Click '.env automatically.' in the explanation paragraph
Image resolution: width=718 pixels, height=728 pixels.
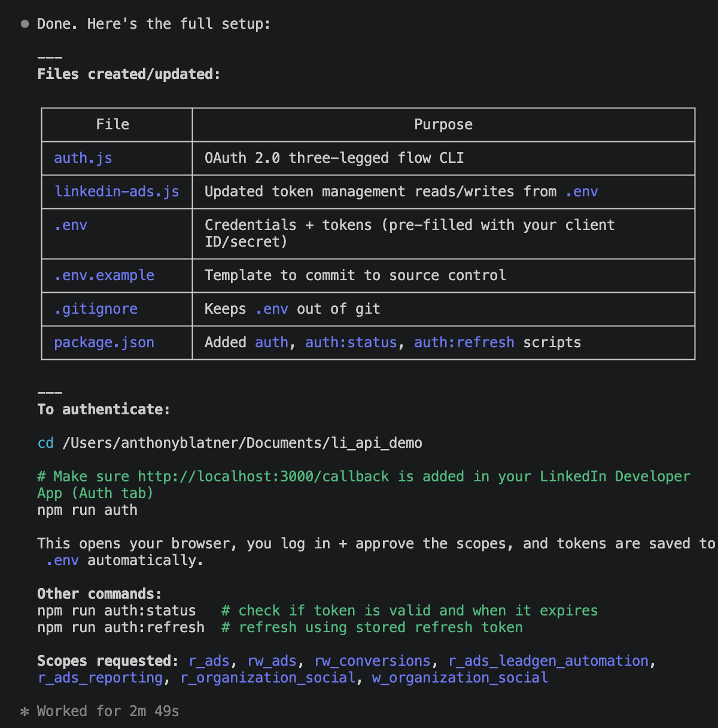tap(124, 560)
